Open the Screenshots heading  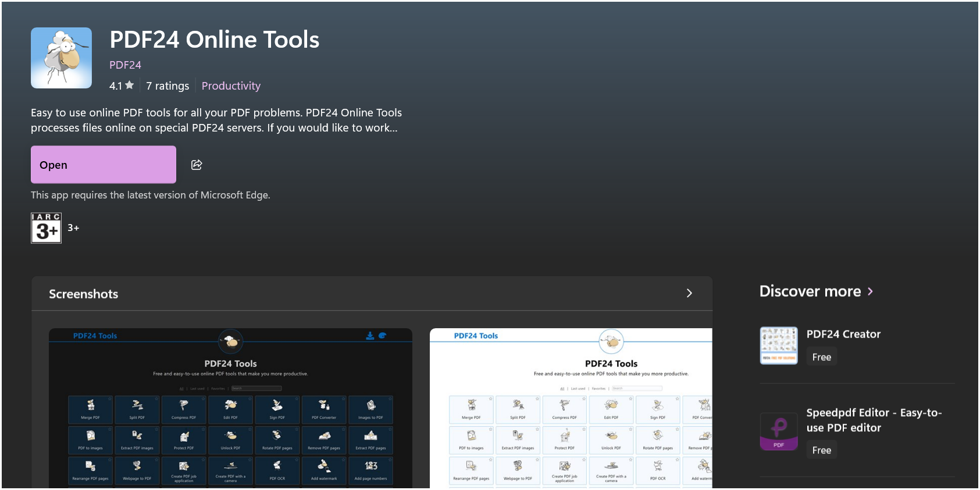tap(83, 294)
